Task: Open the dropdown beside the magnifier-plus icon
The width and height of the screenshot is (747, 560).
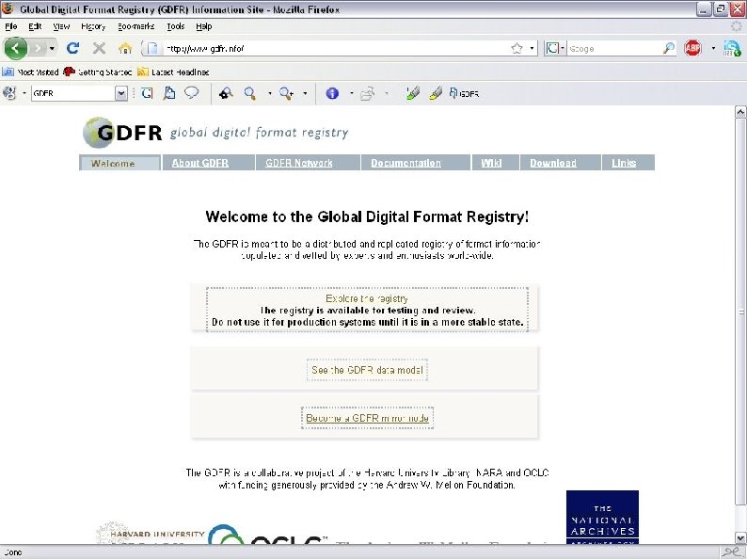Action: 305,93
